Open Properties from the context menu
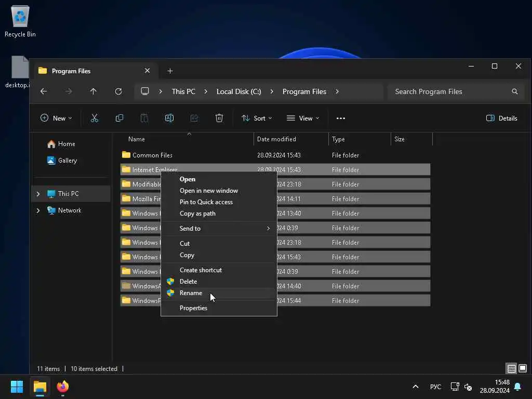The height and width of the screenshot is (399, 532). (x=219, y=308)
